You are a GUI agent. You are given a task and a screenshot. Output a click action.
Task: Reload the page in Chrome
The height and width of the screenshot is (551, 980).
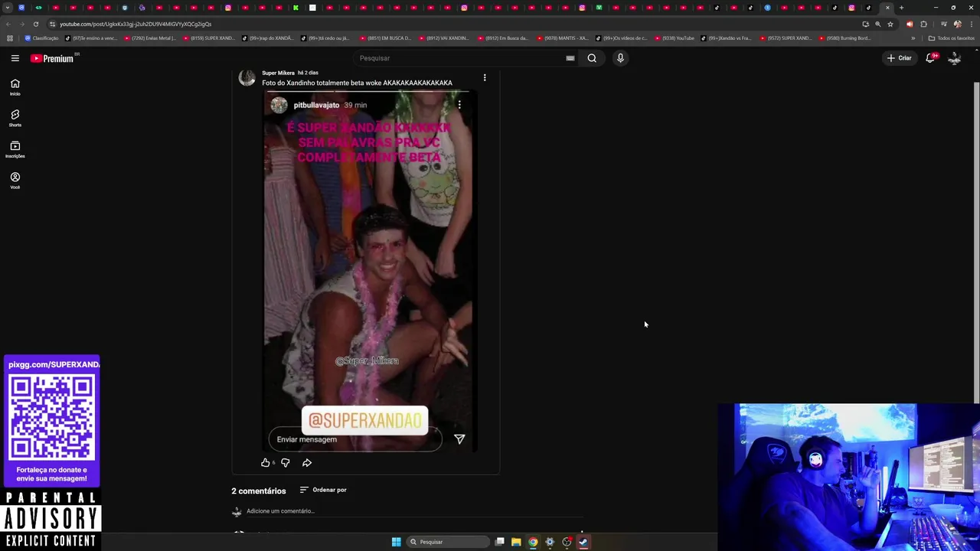tap(36, 24)
